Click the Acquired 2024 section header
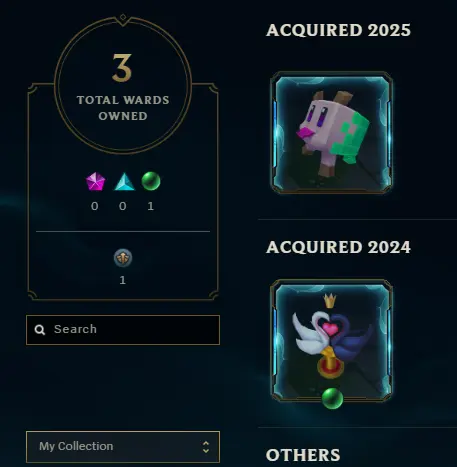 (338, 247)
